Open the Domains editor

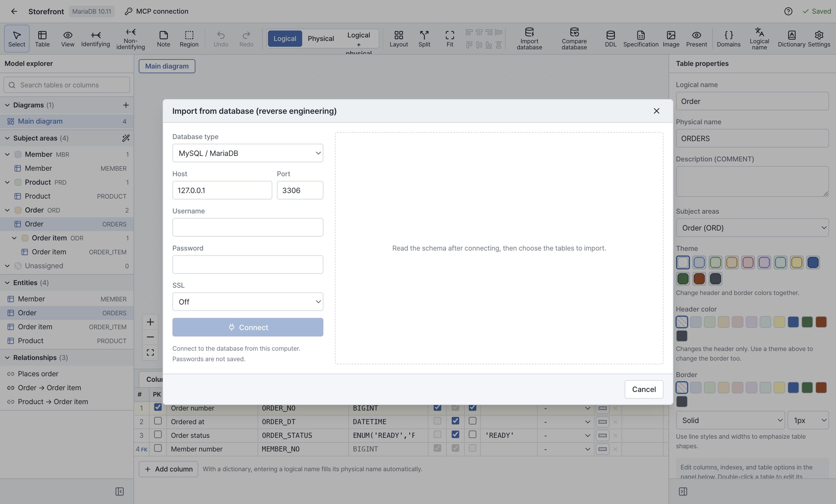(x=728, y=39)
